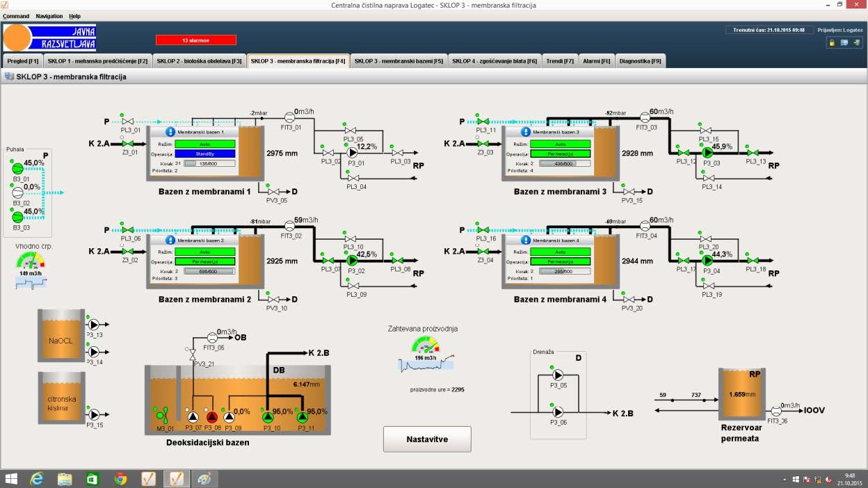Screen dimensions: 868x488
Task: Toggle valve PL3_01 on air line
Action: tap(128, 122)
